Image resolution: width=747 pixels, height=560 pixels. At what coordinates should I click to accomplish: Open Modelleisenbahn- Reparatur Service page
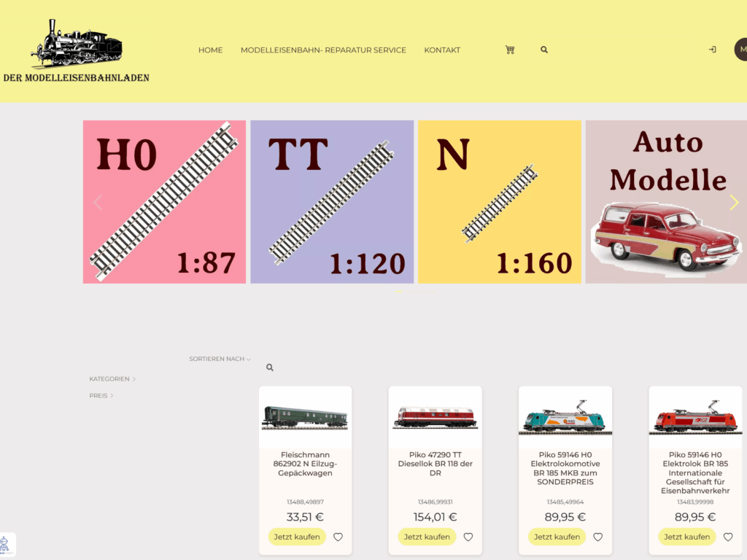pos(323,50)
